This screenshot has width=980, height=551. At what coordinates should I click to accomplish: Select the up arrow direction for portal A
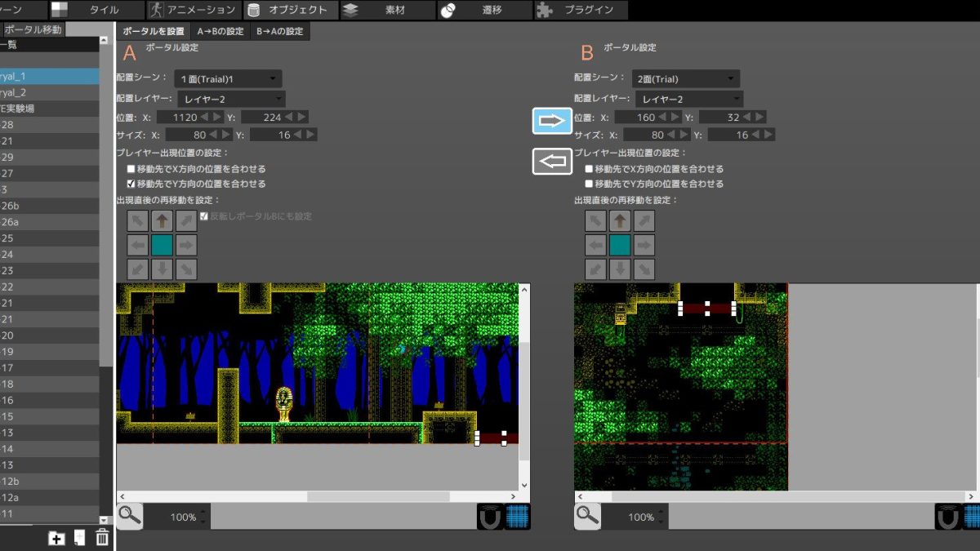point(163,220)
